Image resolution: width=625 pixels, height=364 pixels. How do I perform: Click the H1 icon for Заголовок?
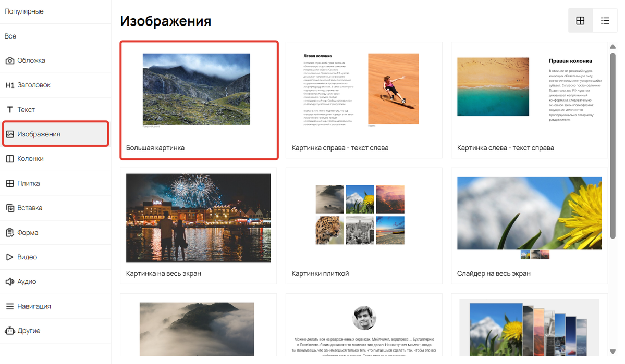coord(10,85)
